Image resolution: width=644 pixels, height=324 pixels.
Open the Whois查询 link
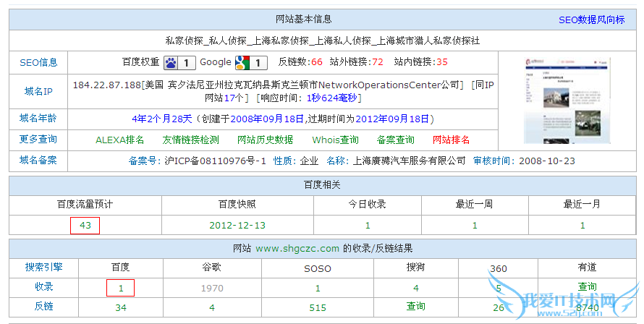pos(335,140)
